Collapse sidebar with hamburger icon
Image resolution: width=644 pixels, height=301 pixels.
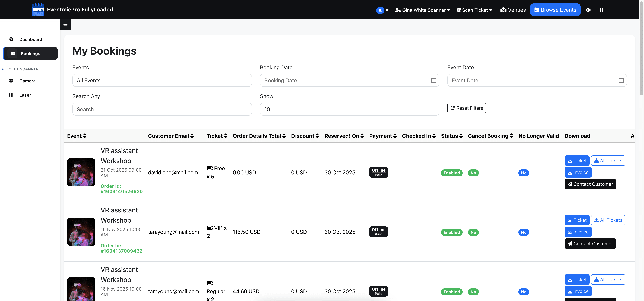[66, 24]
